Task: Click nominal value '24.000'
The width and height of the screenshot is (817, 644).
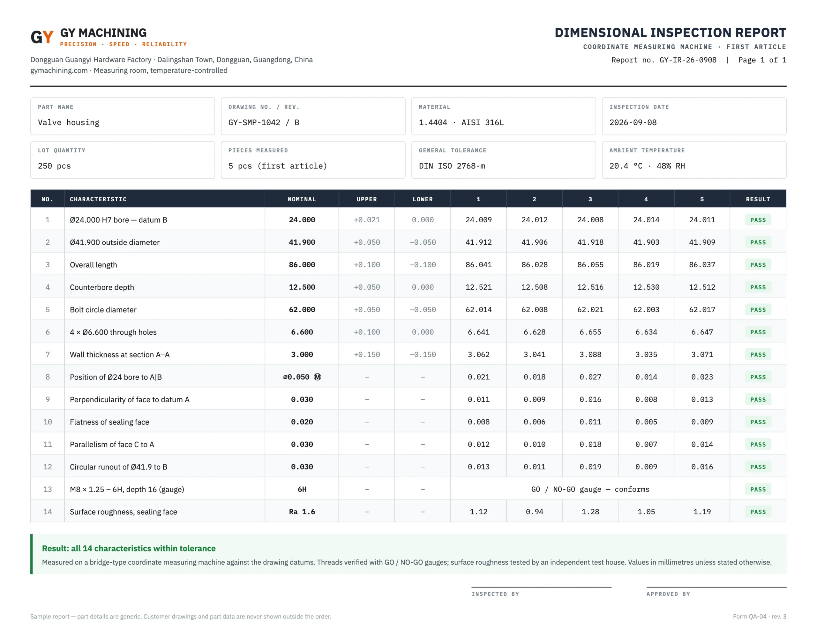Action: pyautogui.click(x=302, y=220)
